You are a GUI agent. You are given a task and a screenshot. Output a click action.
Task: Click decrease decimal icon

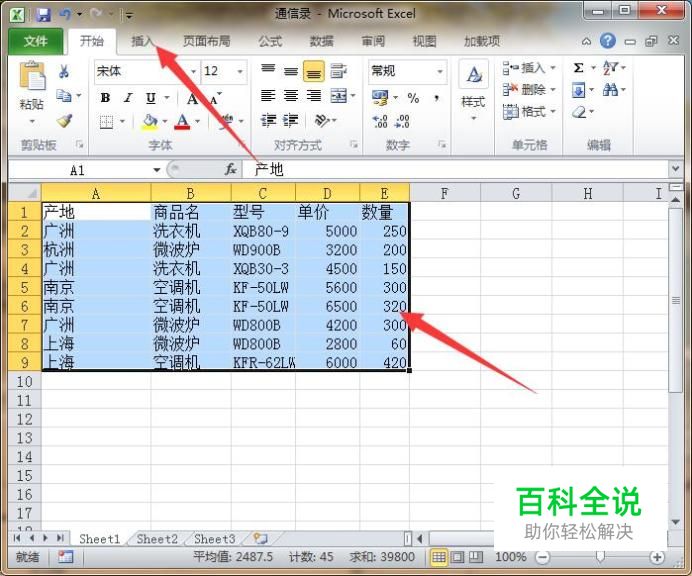[402, 121]
